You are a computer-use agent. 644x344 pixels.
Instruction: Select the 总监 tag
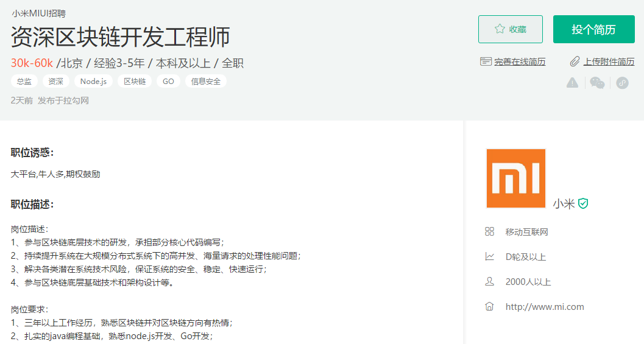point(24,81)
